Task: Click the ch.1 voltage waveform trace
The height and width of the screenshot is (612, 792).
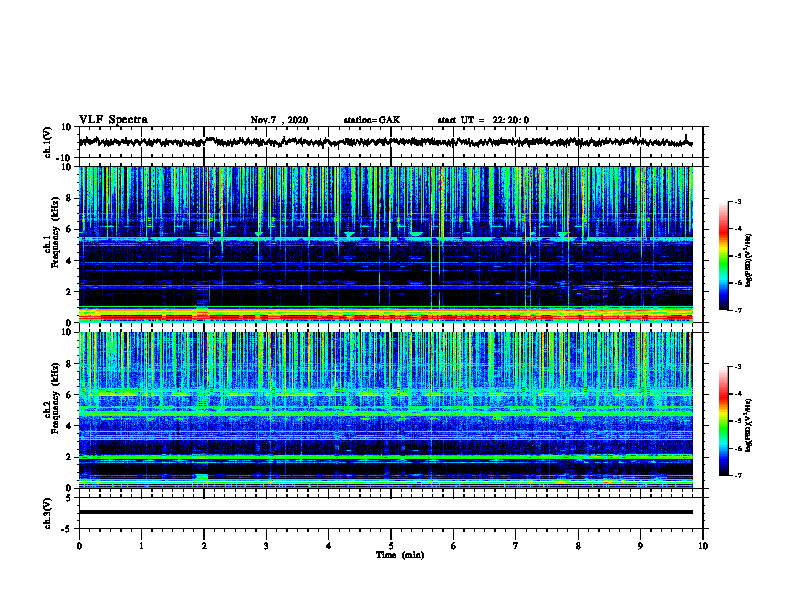Action: pos(385,142)
